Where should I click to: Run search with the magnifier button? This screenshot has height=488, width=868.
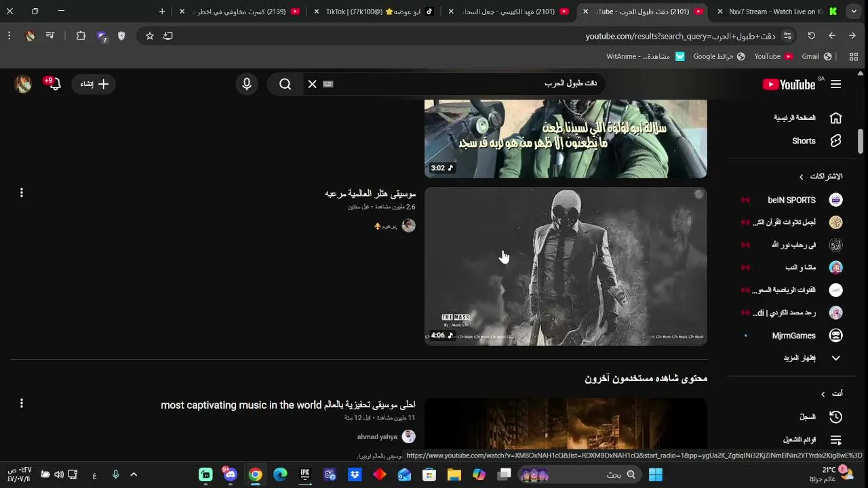coord(285,84)
